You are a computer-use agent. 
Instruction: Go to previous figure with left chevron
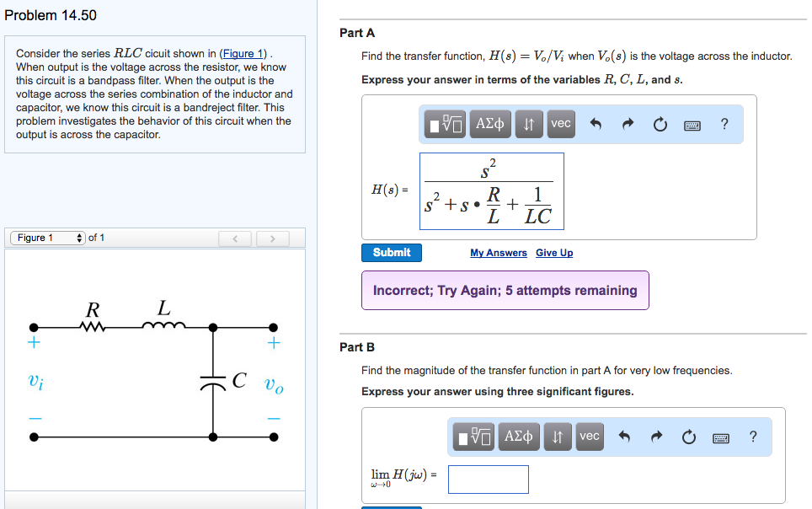tap(234, 238)
